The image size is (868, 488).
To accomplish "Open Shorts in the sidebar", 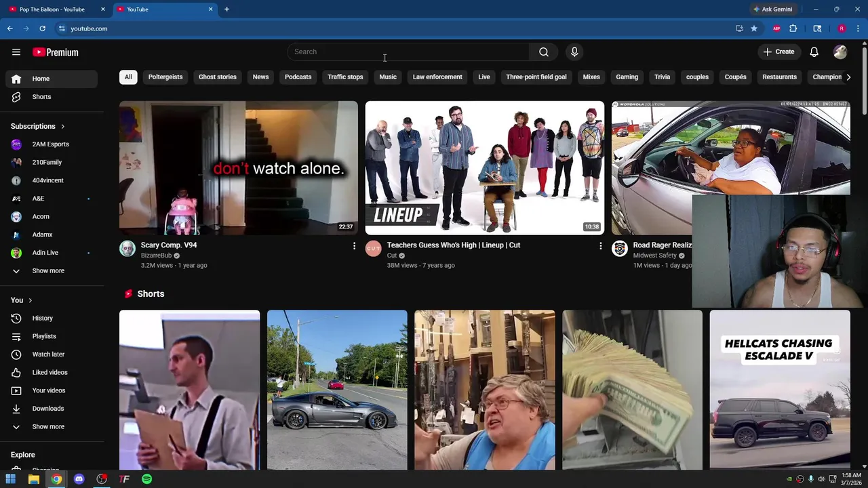I will [x=52, y=97].
